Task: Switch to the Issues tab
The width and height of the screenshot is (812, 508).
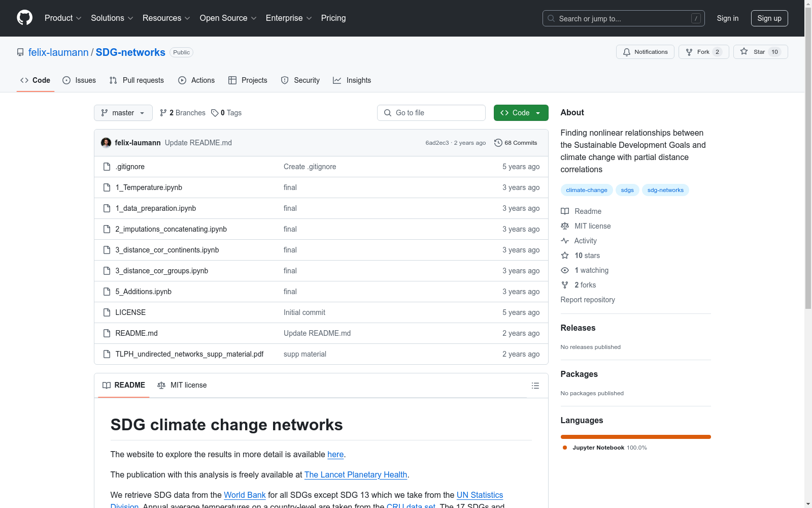Action: point(79,80)
